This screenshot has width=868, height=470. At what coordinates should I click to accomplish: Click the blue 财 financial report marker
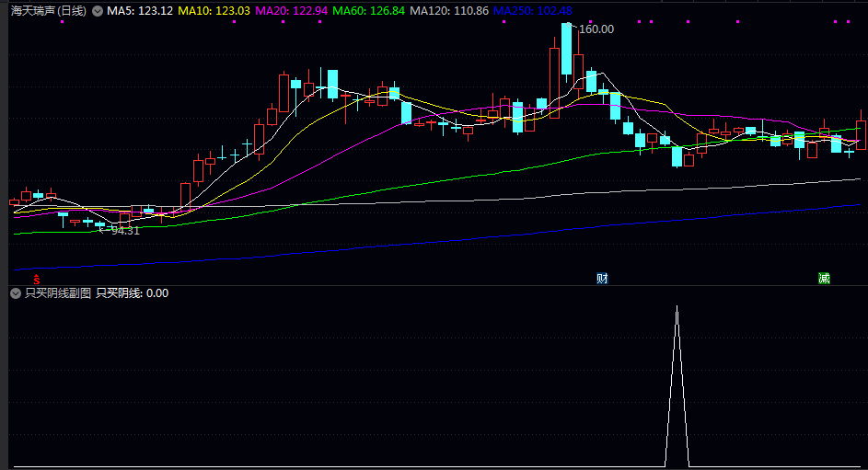[x=602, y=278]
